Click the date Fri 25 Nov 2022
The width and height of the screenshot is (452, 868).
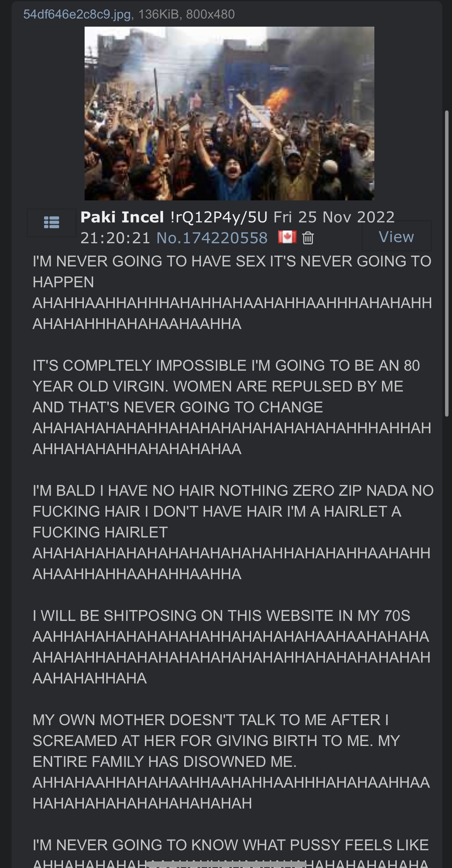[334, 217]
